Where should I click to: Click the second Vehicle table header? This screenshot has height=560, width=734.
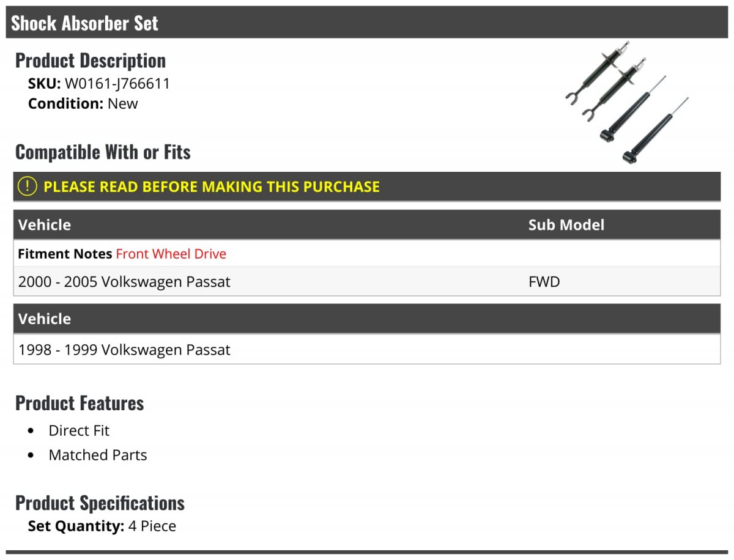coord(45,319)
